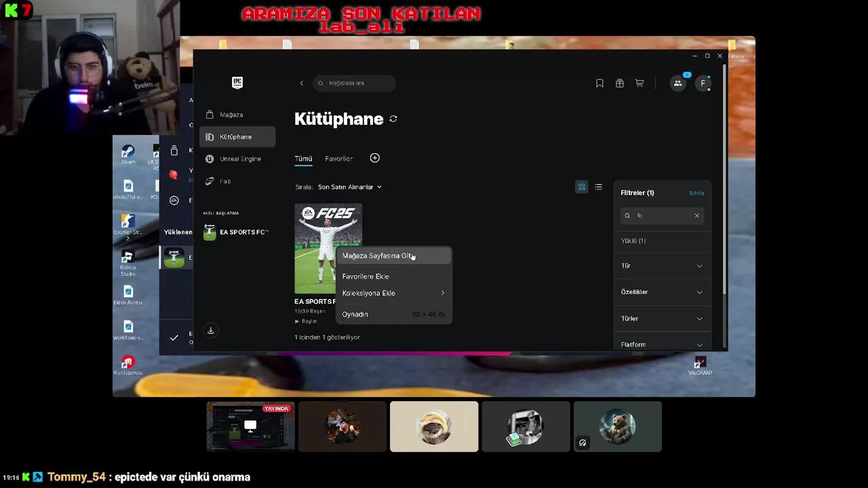Expand the Platform filter section
Viewport: 868px width, 488px height.
point(662,344)
